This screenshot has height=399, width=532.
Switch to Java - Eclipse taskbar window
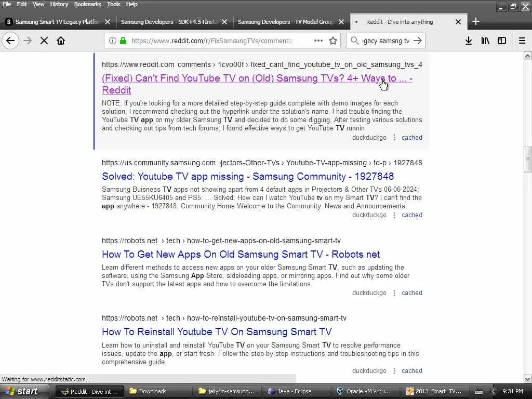296,391
